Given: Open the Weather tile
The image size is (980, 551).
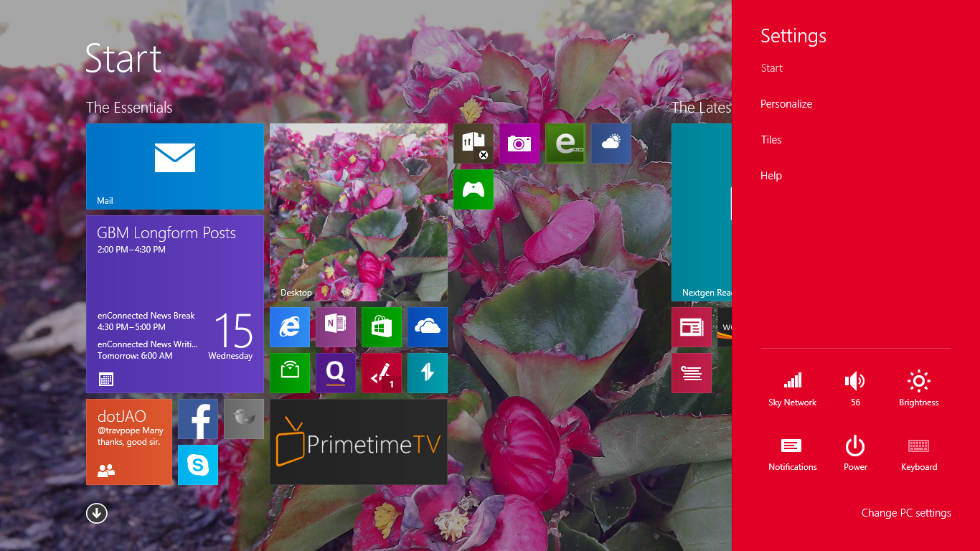Looking at the screenshot, I should tap(611, 143).
